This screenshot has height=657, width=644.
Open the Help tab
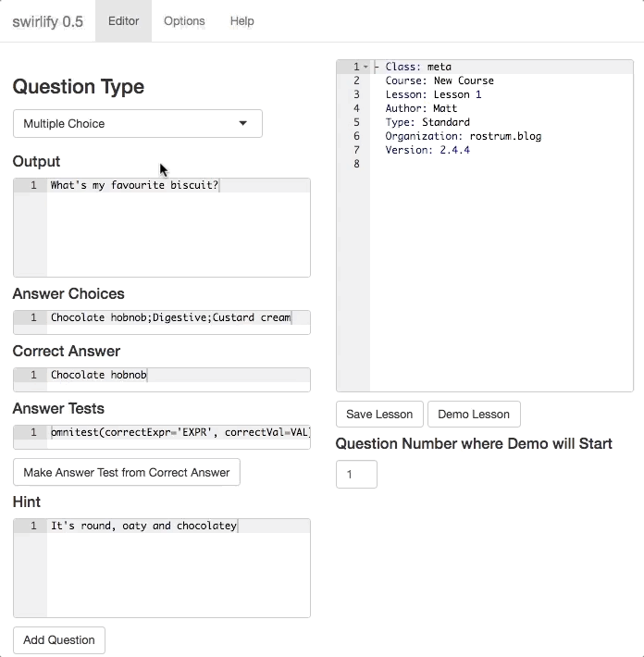coord(241,21)
